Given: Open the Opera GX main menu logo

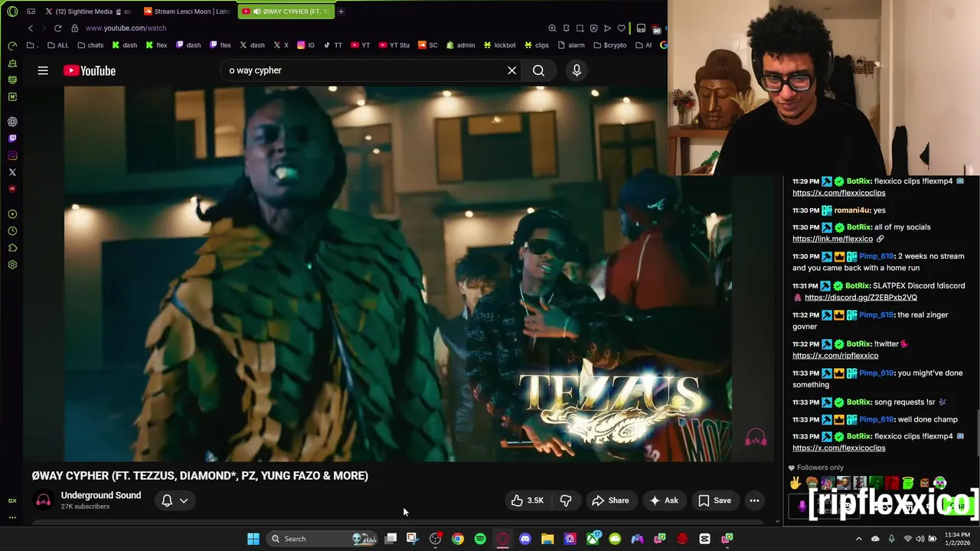Looking at the screenshot, I should (x=12, y=11).
